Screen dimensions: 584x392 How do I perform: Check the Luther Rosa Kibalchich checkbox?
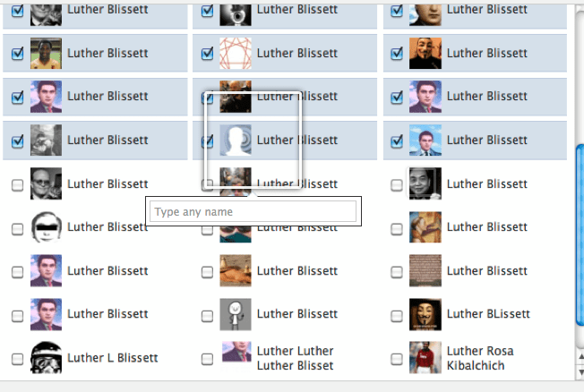tap(397, 359)
